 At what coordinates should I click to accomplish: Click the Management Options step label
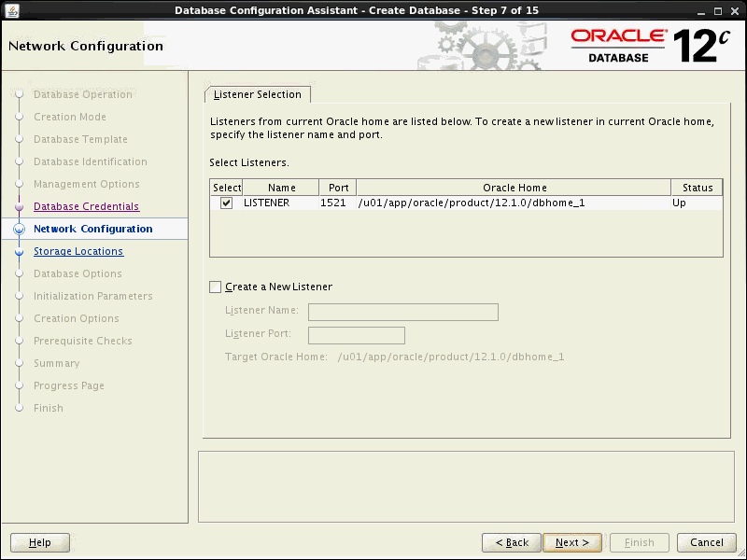coord(87,184)
